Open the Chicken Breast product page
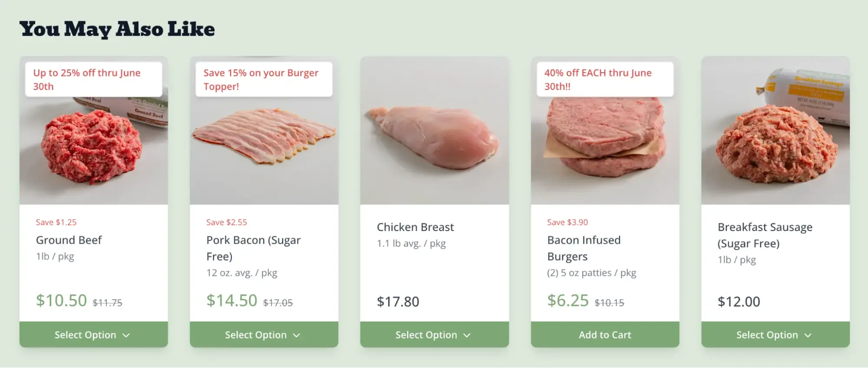 click(x=416, y=226)
